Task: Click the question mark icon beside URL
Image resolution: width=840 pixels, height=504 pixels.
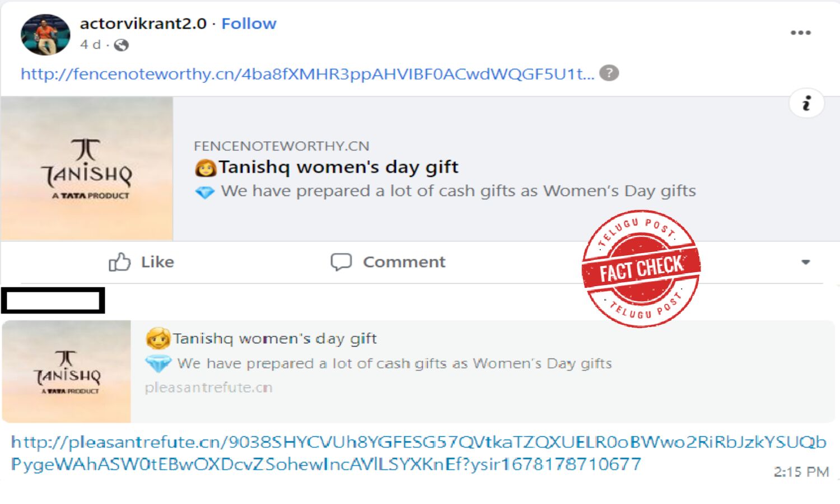Action: coord(609,73)
